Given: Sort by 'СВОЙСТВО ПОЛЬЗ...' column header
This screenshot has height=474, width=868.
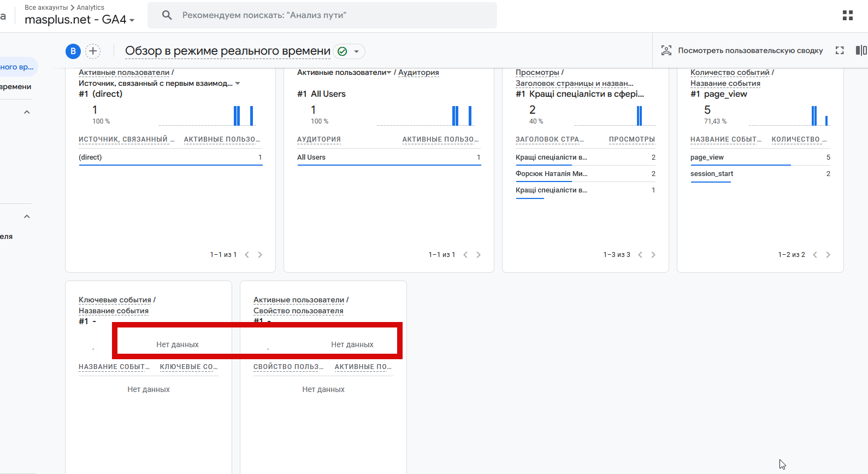Looking at the screenshot, I should click(288, 367).
